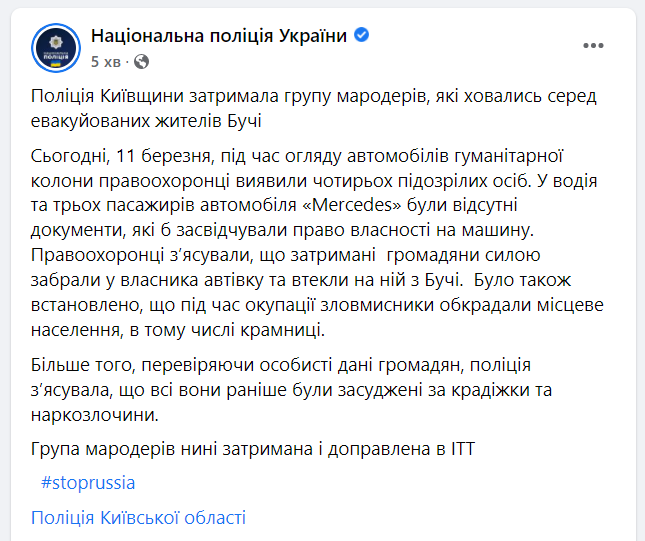645x541 pixels.
Task: Open the Національна поліція України profile avatar
Action: [x=56, y=48]
